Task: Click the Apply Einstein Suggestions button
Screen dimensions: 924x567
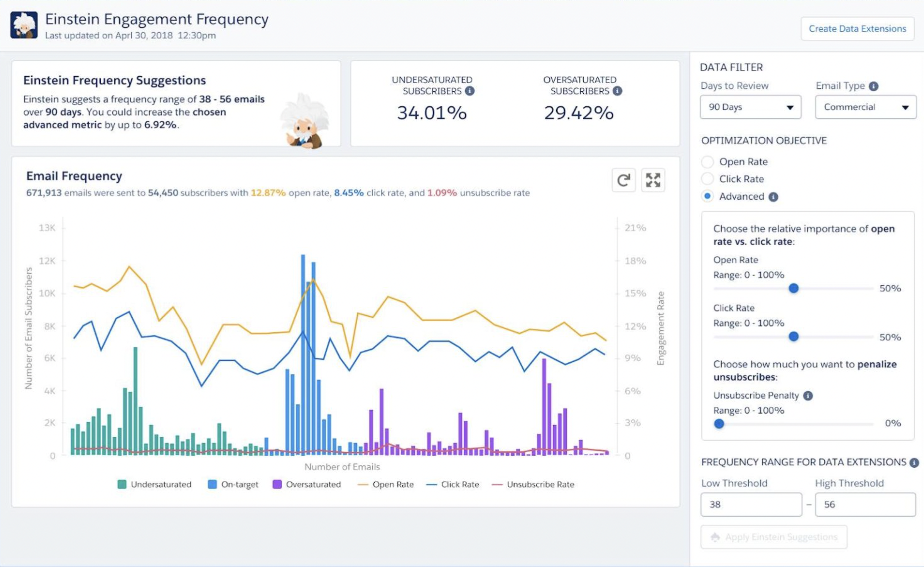Action: (774, 537)
